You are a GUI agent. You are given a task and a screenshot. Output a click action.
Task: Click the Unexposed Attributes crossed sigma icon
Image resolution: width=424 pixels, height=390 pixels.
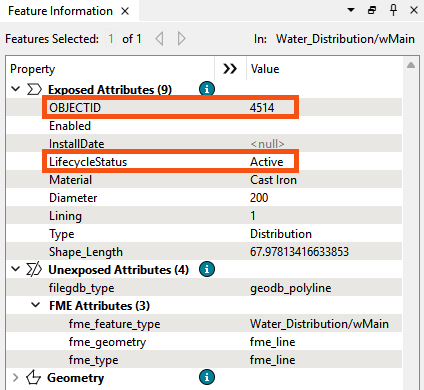[34, 269]
